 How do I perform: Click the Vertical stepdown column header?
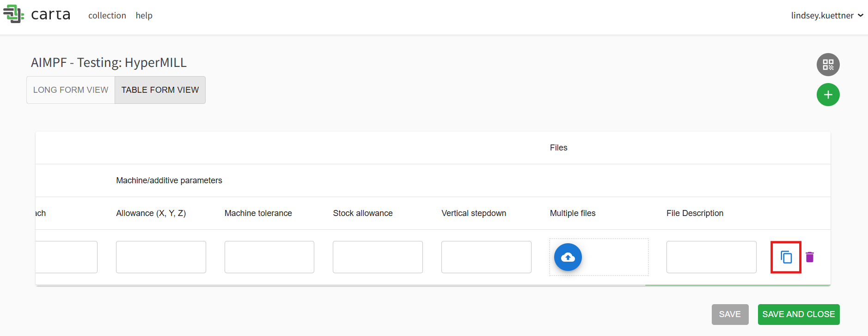[x=474, y=213]
